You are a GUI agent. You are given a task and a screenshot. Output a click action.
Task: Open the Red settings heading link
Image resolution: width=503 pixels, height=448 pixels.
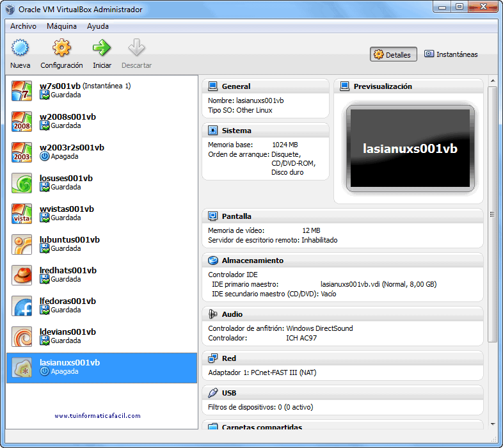(x=228, y=358)
